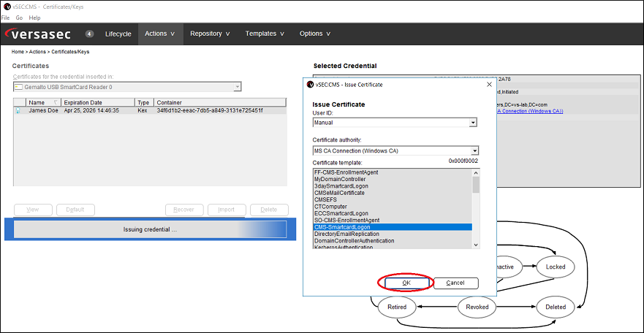This screenshot has width=644, height=333.
Task: Click OK to issue the certificate
Action: tap(406, 283)
